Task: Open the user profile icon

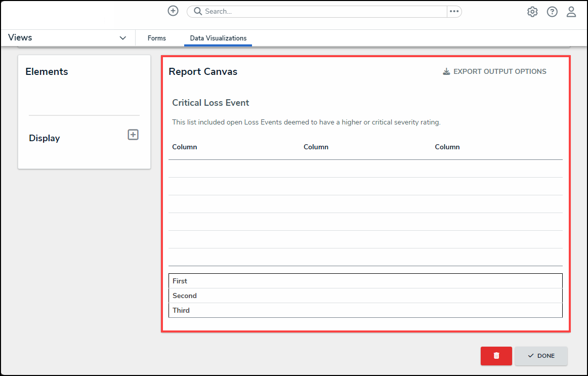Action: pos(571,12)
